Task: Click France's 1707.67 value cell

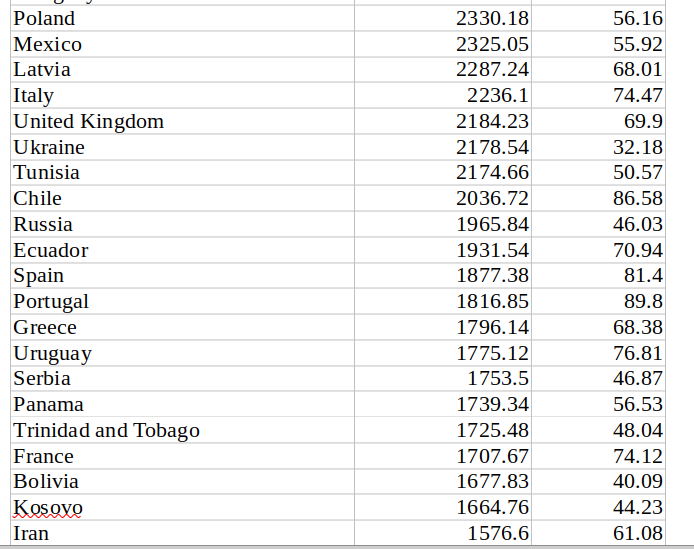Action: 443,456
